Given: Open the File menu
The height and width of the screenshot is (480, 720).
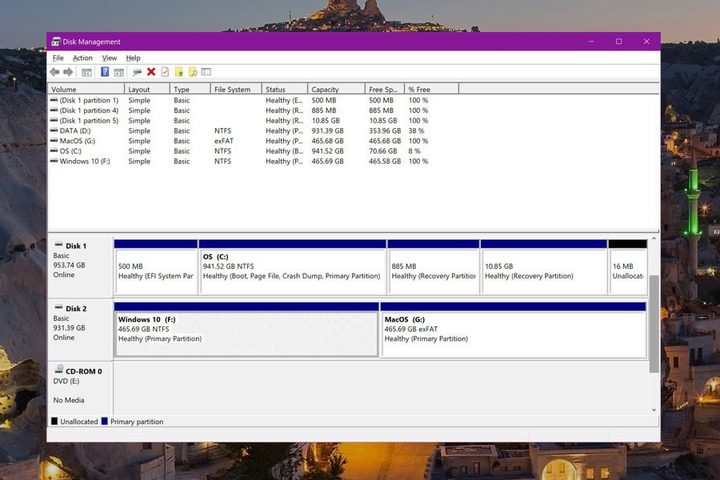Looking at the screenshot, I should click(58, 58).
